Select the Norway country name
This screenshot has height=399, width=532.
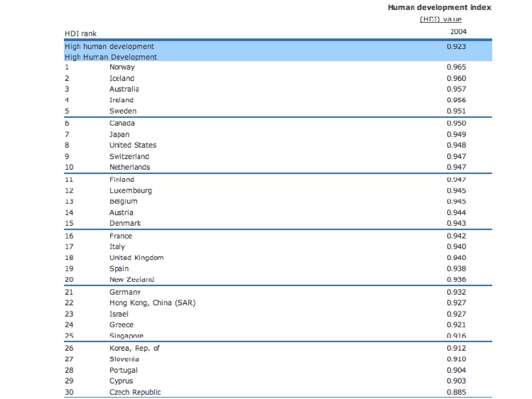(x=122, y=67)
